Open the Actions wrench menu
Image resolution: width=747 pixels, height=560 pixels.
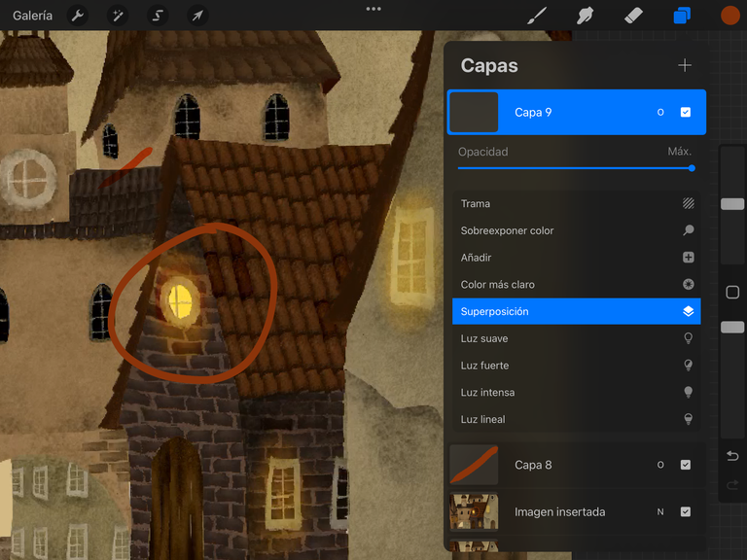point(77,16)
